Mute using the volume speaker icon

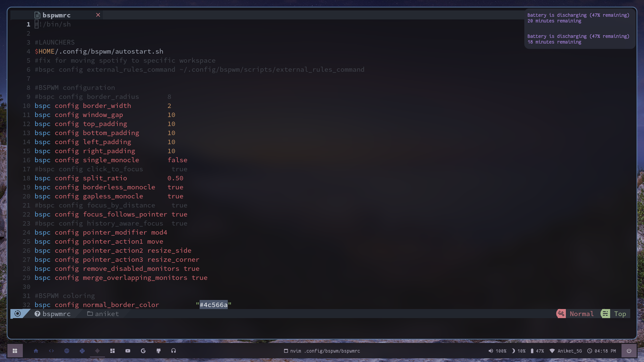(491, 351)
